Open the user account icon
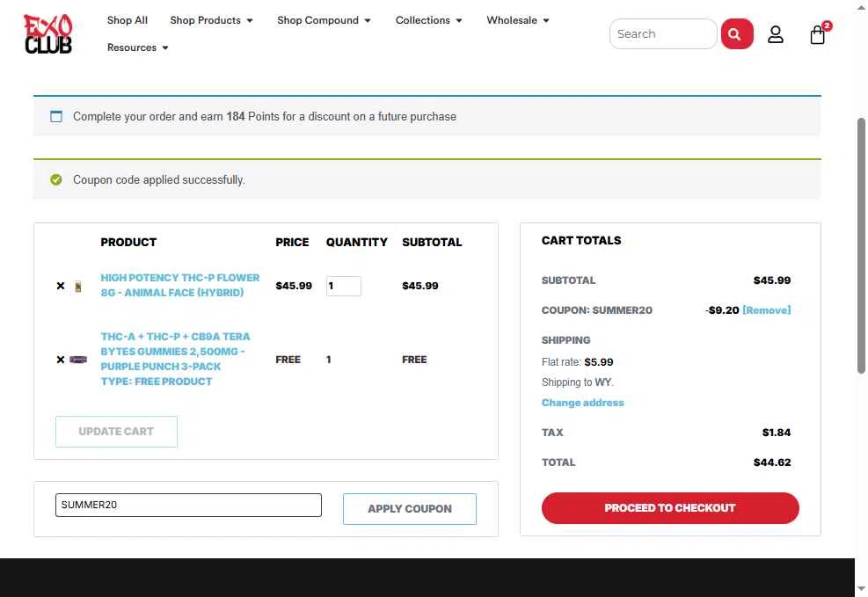Image resolution: width=868 pixels, height=597 pixels. click(x=775, y=34)
